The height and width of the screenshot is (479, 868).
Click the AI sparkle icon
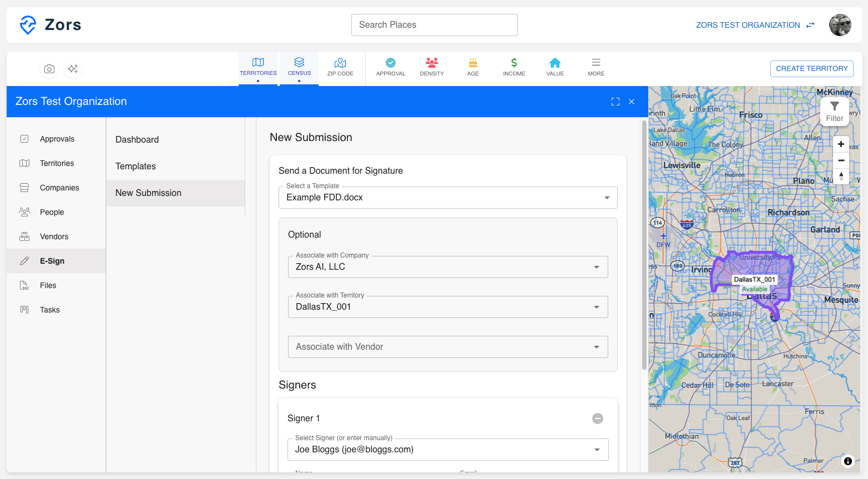tap(73, 69)
